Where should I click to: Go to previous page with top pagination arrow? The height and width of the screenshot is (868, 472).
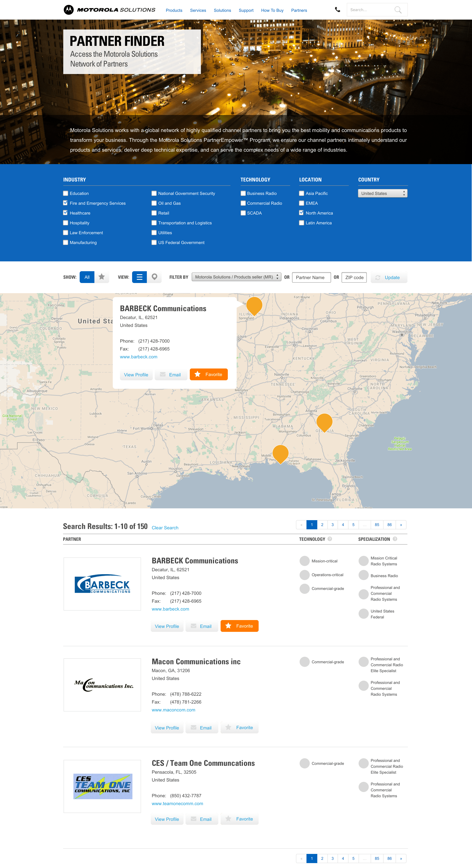point(301,525)
